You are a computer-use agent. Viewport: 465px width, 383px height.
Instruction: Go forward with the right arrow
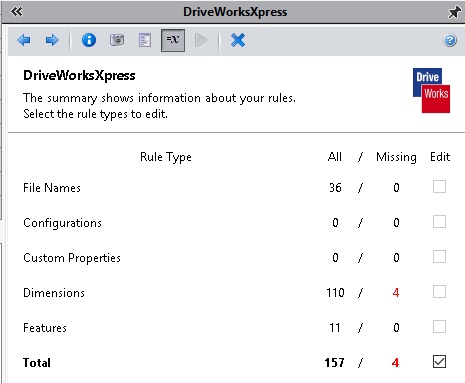point(52,40)
